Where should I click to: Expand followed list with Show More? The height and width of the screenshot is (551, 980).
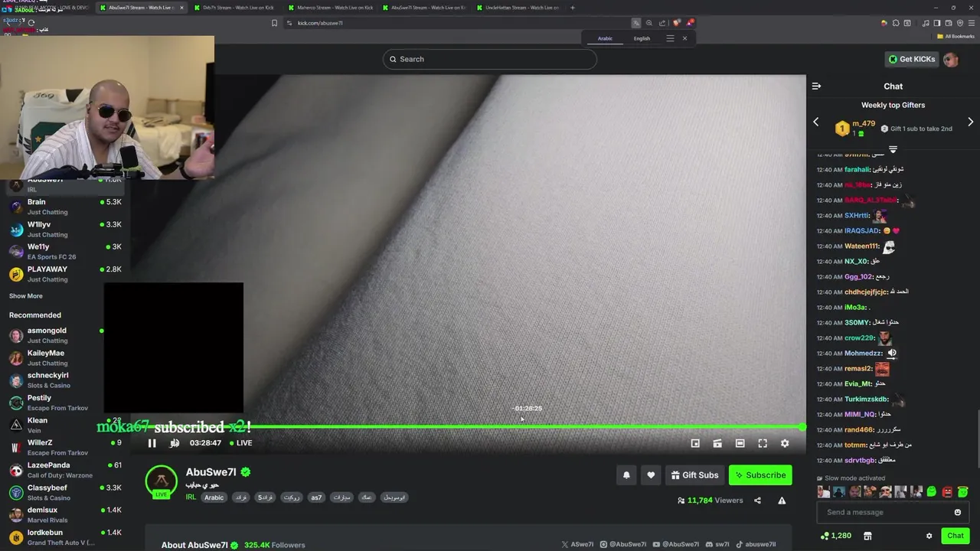point(26,296)
